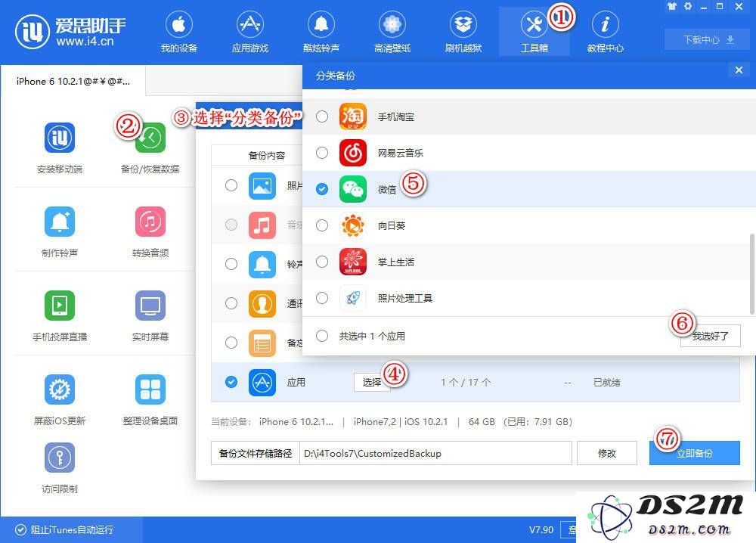Click 修改 to change backup path
The width and height of the screenshot is (756, 543).
point(606,453)
